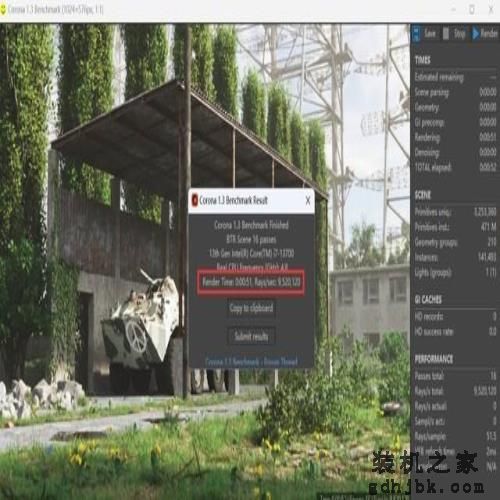Click the PERFORMANCE section header
Viewport: 500px width, 500px height.
[x=434, y=359]
